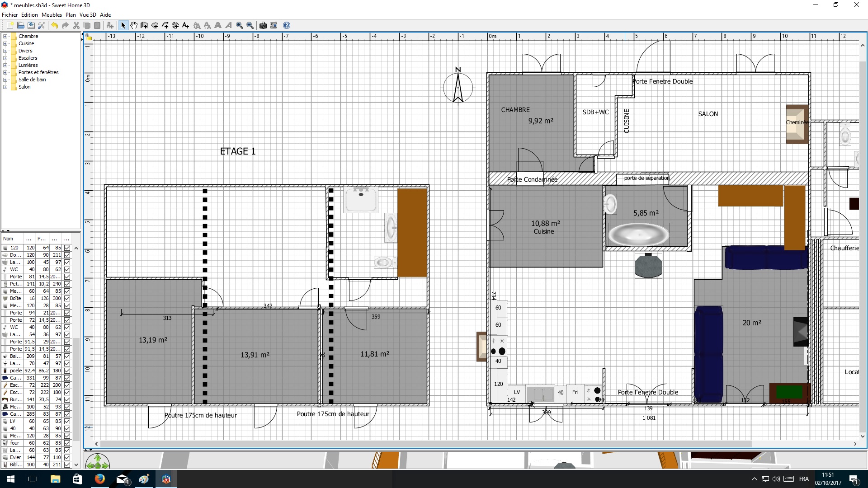The image size is (868, 488).
Task: Open the Meubles menu
Action: pyautogui.click(x=52, y=15)
